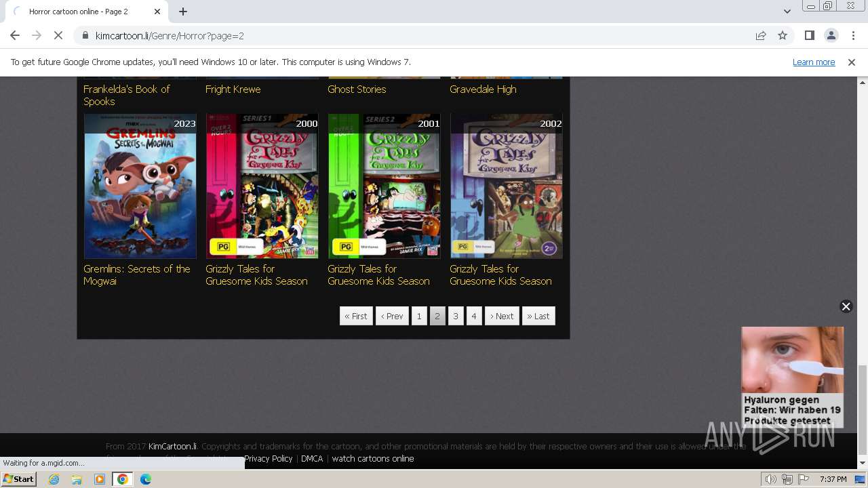Open network status tray icon
Viewport: 868px width, 488px height.
point(787,479)
